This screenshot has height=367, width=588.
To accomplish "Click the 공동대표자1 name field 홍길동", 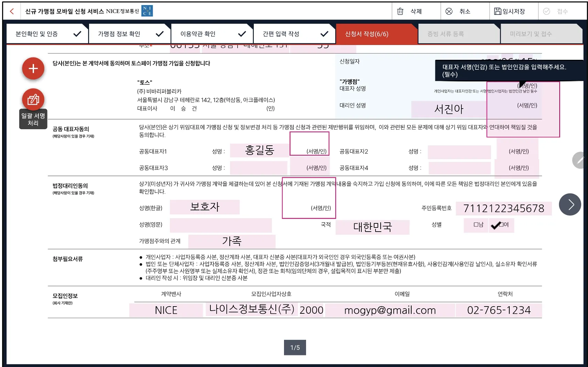I will click(x=260, y=150).
